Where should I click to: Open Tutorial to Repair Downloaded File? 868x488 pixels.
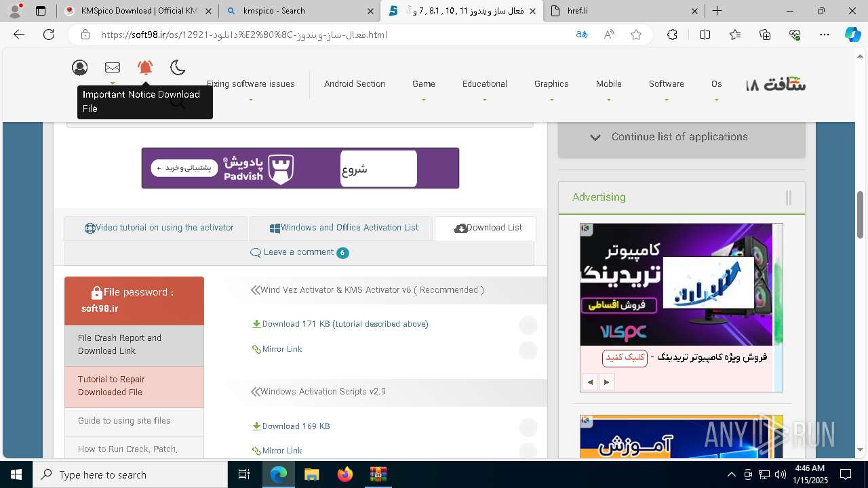click(x=134, y=386)
